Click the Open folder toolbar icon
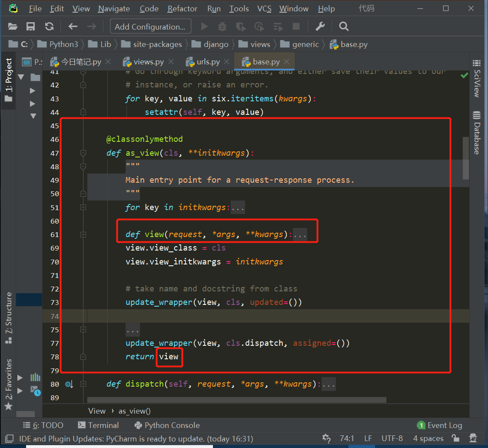Screen dimensions: 488x448 [13, 27]
